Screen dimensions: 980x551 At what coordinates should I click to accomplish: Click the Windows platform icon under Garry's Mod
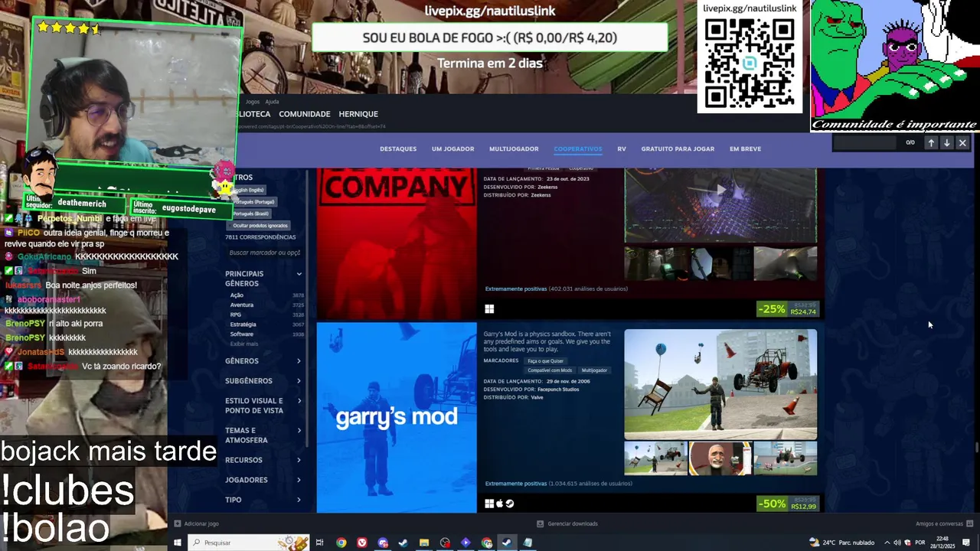click(489, 504)
